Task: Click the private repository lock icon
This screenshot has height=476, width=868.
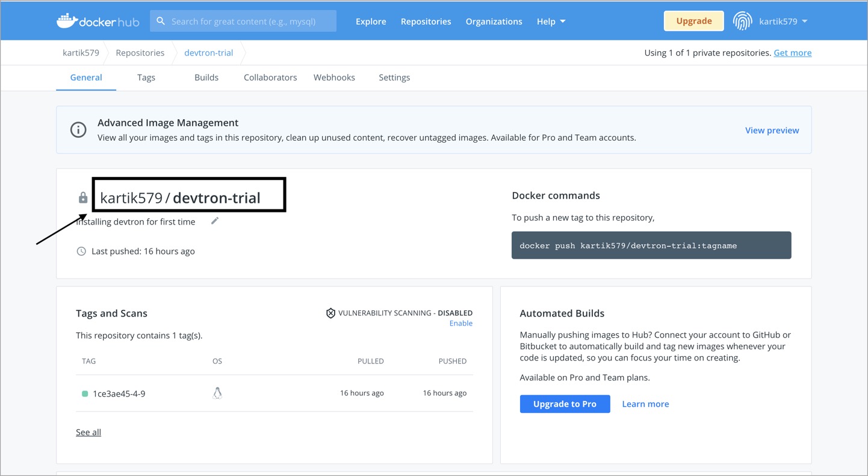Action: pyautogui.click(x=83, y=198)
